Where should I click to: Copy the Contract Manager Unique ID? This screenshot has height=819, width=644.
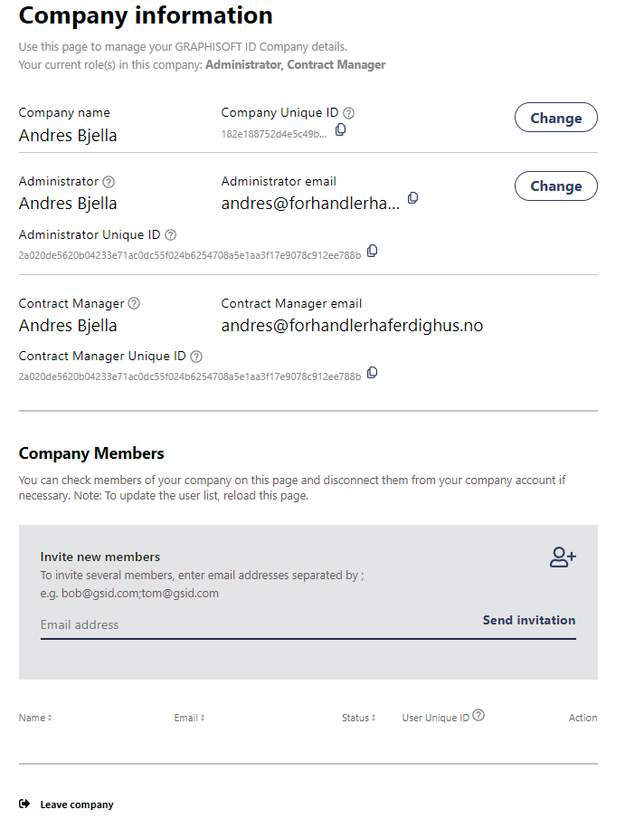(x=372, y=373)
